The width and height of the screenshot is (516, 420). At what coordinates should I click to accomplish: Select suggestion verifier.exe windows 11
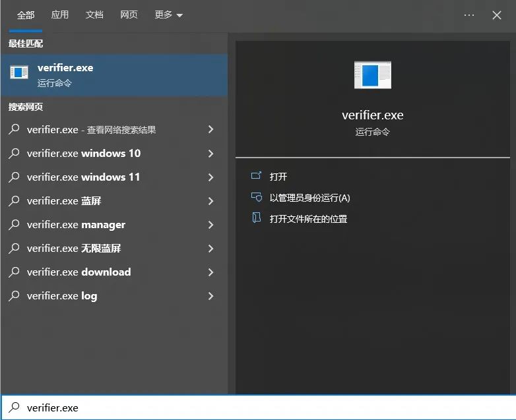coord(114,177)
